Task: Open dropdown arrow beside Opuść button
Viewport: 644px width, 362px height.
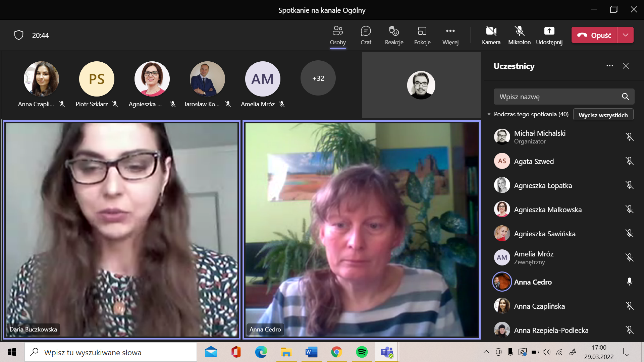Action: (x=625, y=35)
